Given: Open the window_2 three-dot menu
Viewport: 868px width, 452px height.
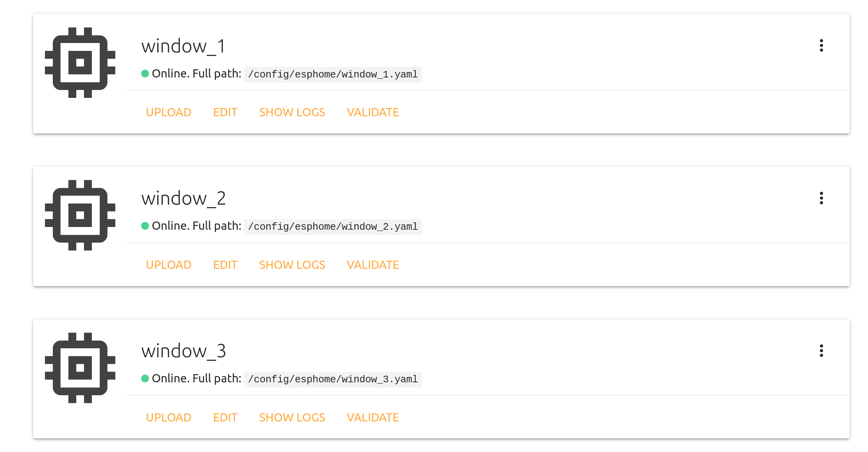Looking at the screenshot, I should pos(821,198).
